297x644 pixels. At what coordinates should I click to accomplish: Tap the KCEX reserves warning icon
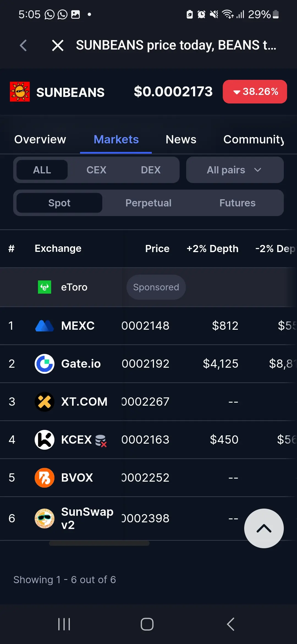click(x=101, y=441)
